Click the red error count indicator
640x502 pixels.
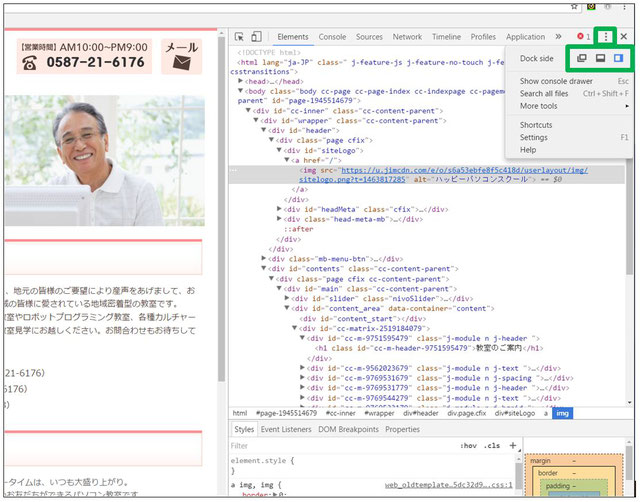click(x=583, y=37)
